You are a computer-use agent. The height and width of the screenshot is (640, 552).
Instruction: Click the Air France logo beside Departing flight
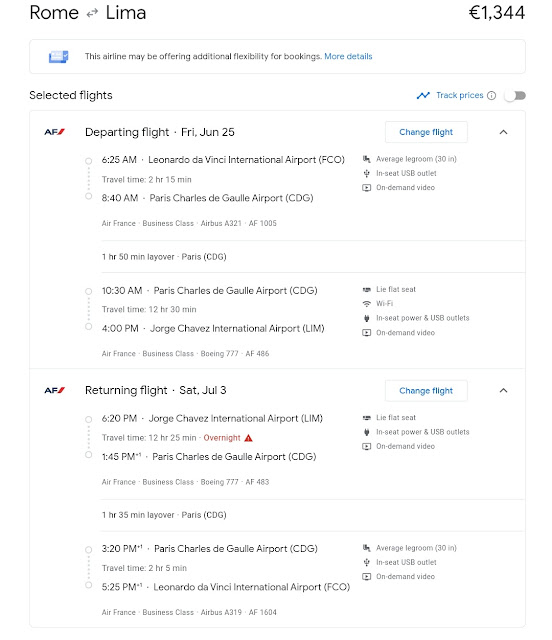(55, 132)
